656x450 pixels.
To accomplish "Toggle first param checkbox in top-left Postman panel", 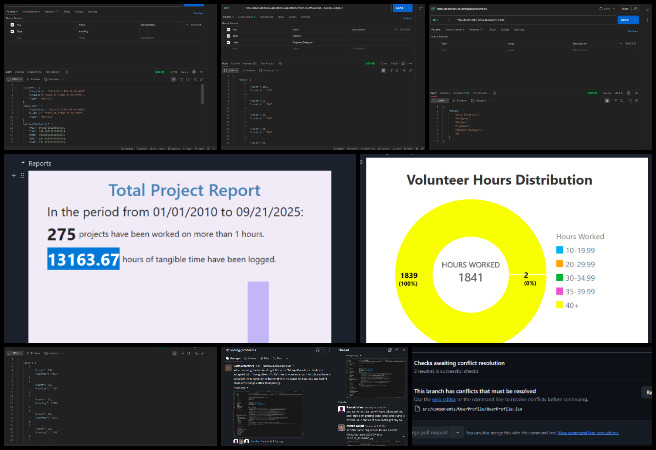I will (x=12, y=24).
